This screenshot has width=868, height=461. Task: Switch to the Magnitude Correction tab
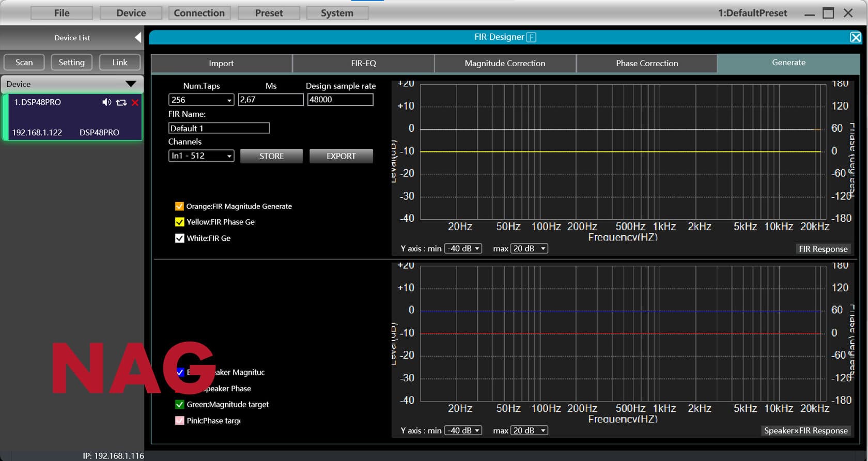click(x=505, y=63)
